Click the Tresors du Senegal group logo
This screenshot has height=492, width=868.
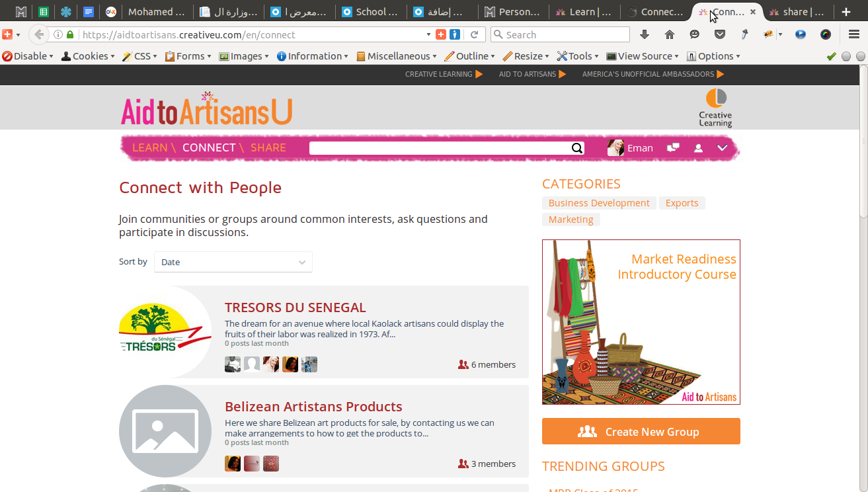coord(165,332)
